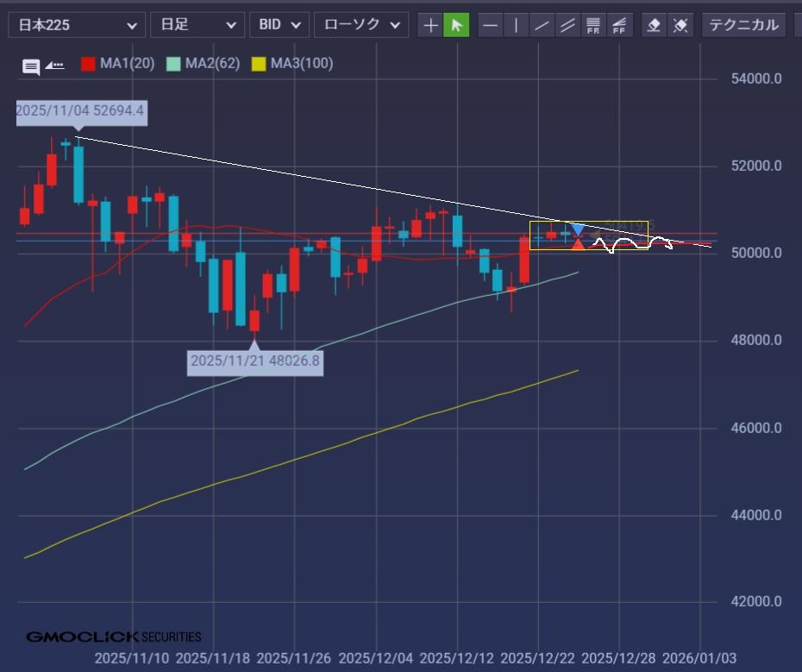Click the 2025/11/21 48026.8 low marker
Image resolution: width=802 pixels, height=672 pixels.
coord(254,361)
